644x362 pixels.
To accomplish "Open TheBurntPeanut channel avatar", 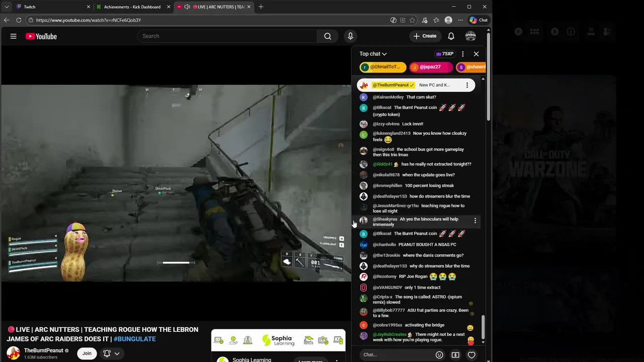I will pyautogui.click(x=13, y=353).
